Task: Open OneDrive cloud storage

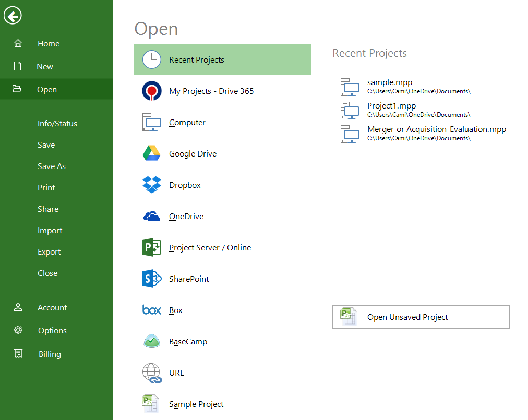Action: 186,216
